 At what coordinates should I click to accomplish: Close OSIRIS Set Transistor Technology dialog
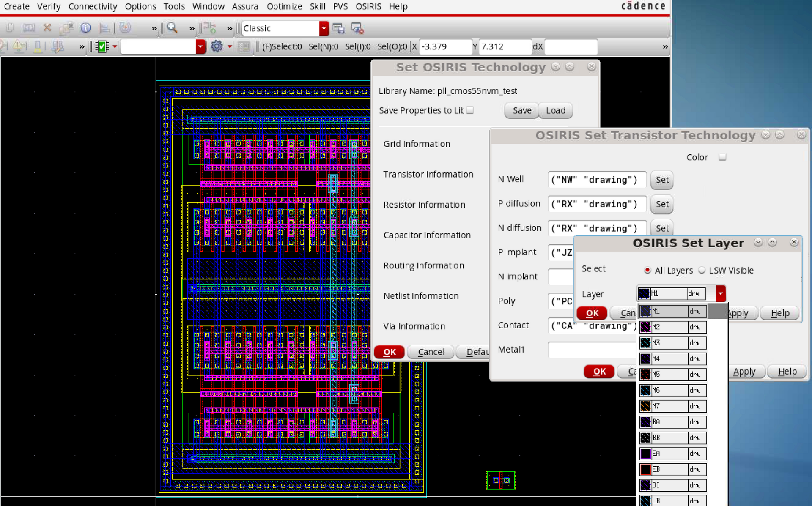click(x=801, y=134)
